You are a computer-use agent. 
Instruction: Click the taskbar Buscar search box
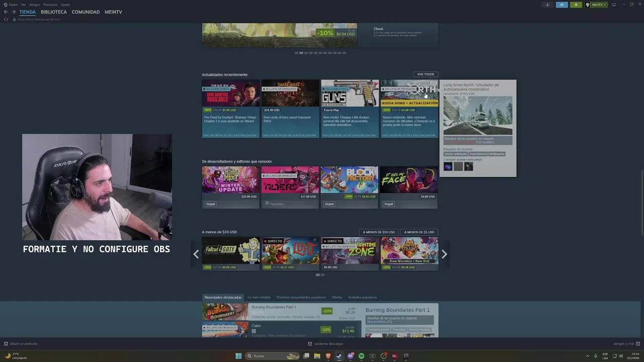272,356
